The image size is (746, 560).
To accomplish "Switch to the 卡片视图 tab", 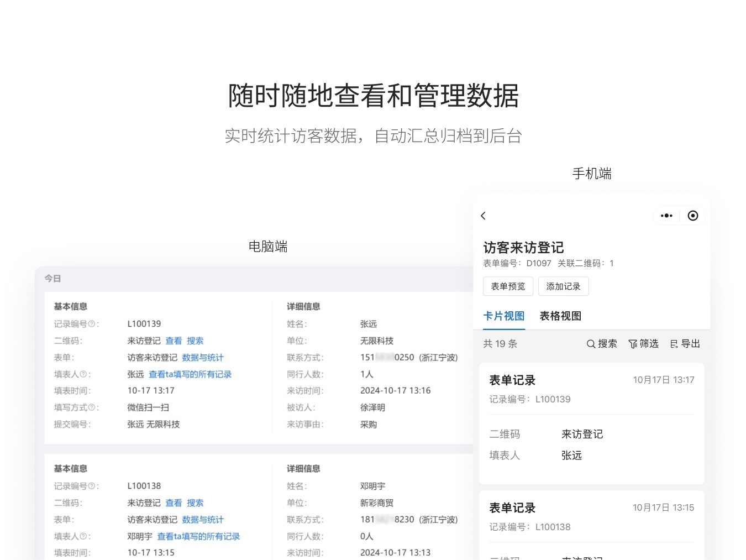I will click(x=503, y=316).
